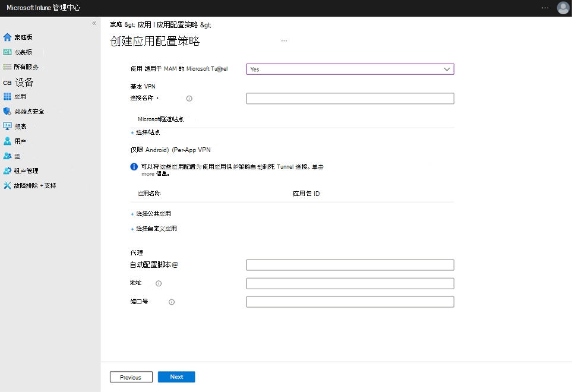Click the blue information icon in Tunnel notice
Viewport: 572px width, 392px height.
pos(134,167)
